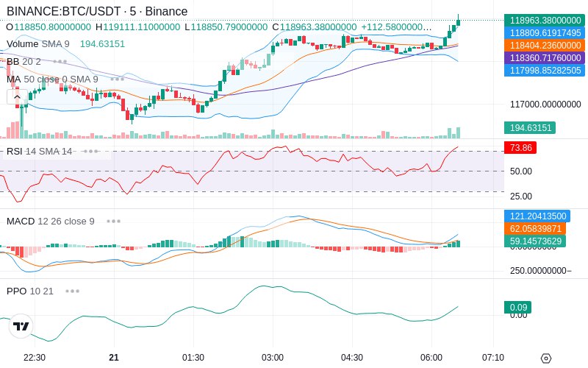This screenshot has height=368, width=588.
Task: Open more options for MA 50 indicator
Action: click(x=117, y=79)
